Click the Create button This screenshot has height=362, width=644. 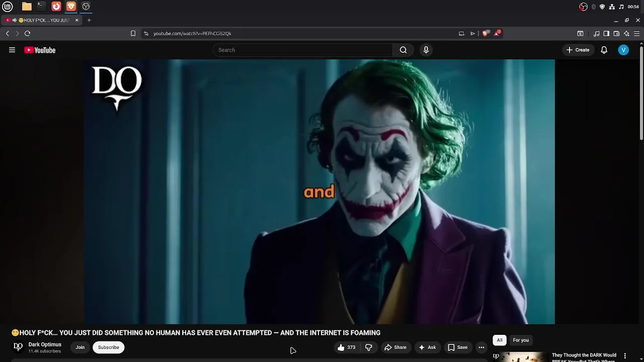tap(578, 50)
